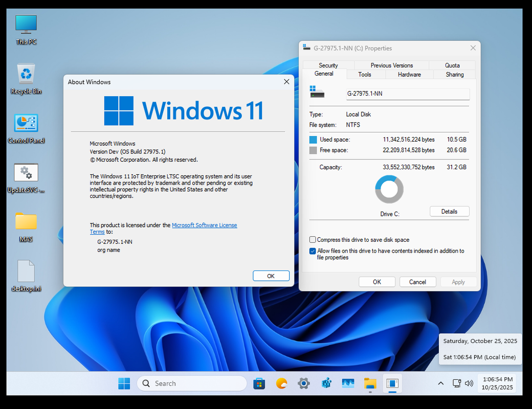Click the 'NTFS' file system value

pyautogui.click(x=353, y=125)
